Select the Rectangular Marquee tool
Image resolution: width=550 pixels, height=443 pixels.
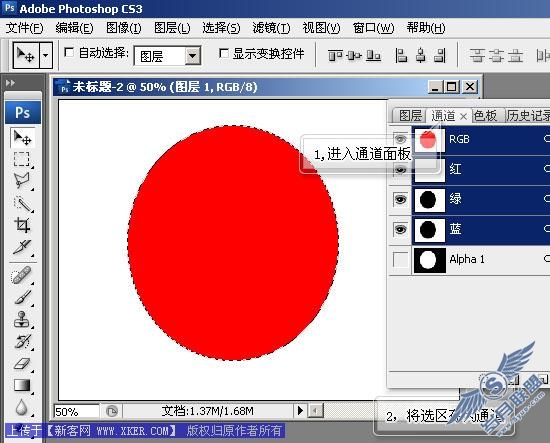pyautogui.click(x=22, y=159)
